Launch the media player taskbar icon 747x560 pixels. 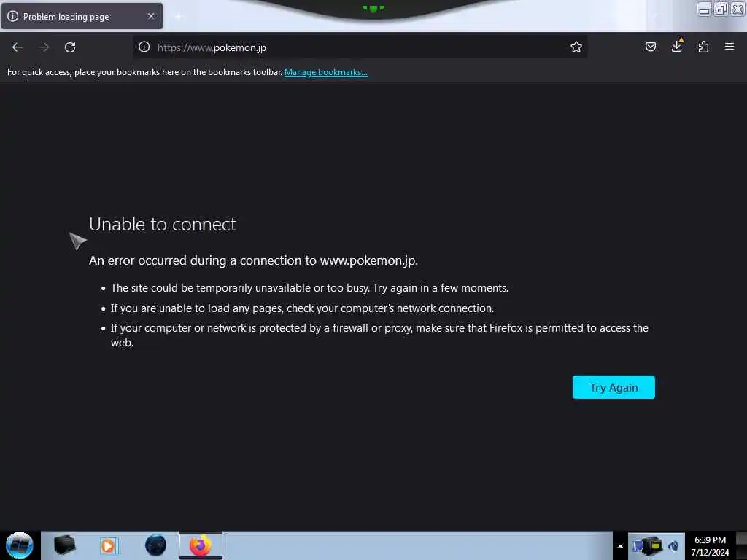(x=109, y=545)
